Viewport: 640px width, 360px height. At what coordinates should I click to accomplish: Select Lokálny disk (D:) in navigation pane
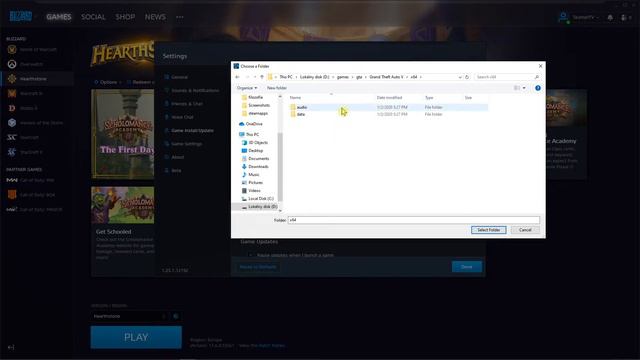pyautogui.click(x=259, y=207)
